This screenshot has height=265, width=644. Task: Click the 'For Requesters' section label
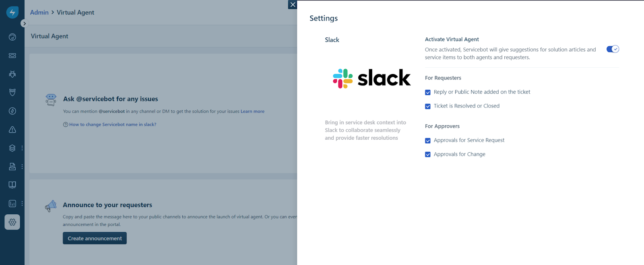coord(443,78)
